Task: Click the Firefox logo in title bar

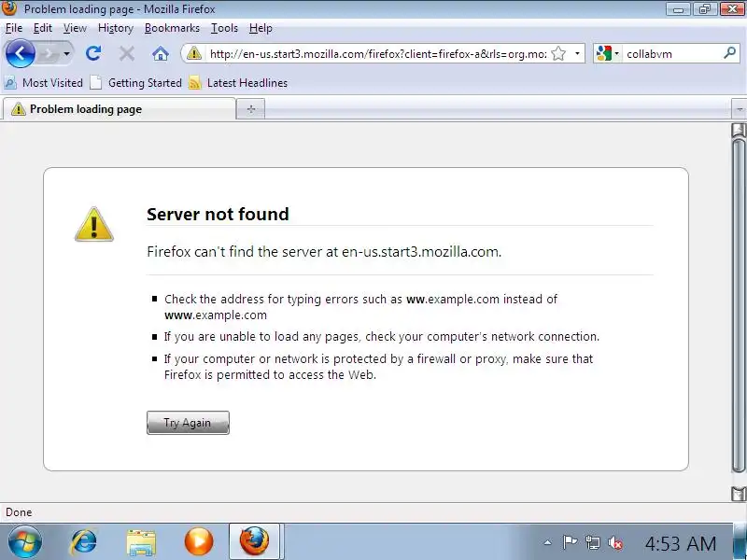Action: tap(9, 8)
